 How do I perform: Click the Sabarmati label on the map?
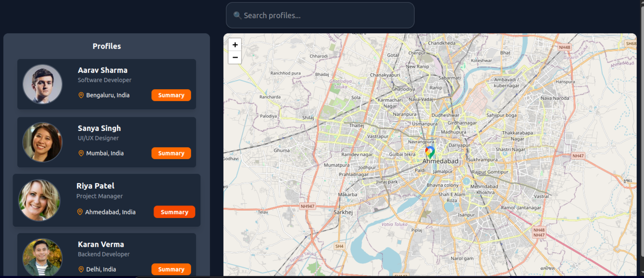pyautogui.click(x=449, y=78)
